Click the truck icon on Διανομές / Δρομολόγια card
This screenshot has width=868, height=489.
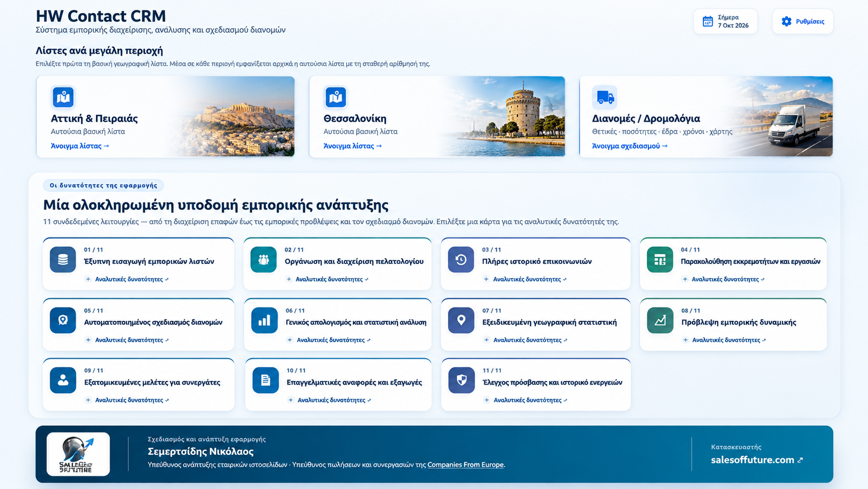(x=605, y=97)
